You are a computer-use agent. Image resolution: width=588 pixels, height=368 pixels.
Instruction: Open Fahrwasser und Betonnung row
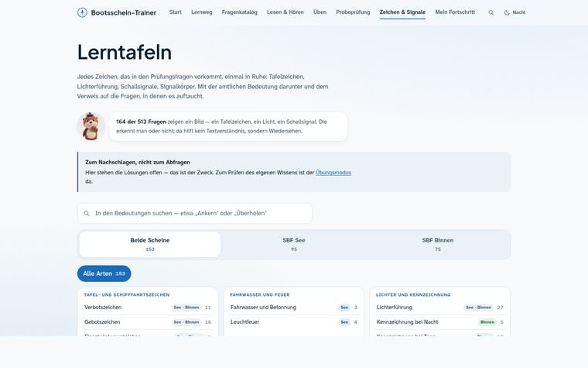click(x=294, y=308)
